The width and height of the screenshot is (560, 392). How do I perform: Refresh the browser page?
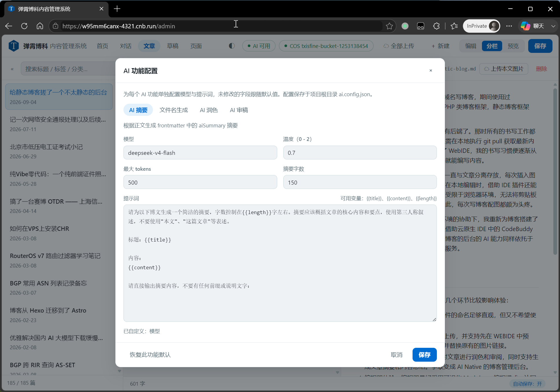click(24, 26)
